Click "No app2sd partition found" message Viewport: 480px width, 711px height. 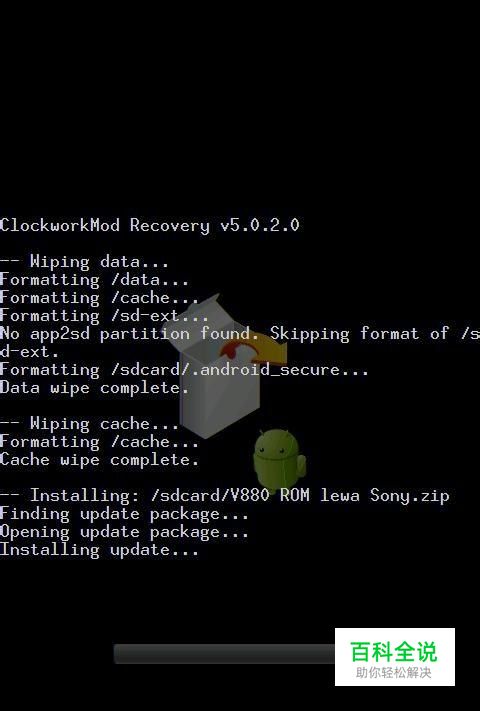(129, 334)
